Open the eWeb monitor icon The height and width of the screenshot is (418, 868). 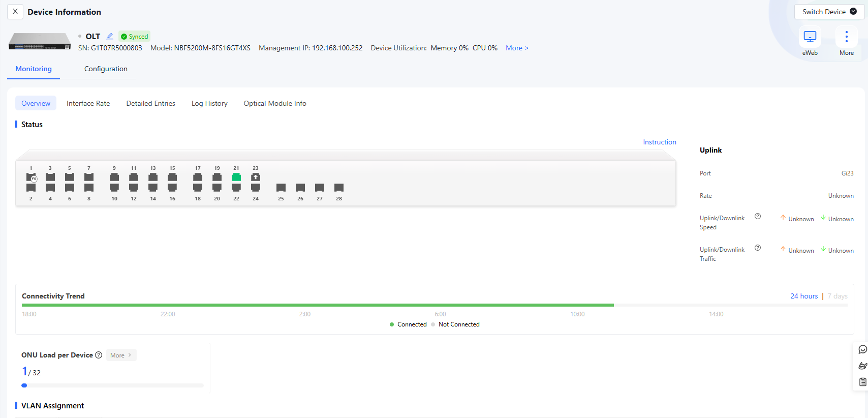(810, 37)
